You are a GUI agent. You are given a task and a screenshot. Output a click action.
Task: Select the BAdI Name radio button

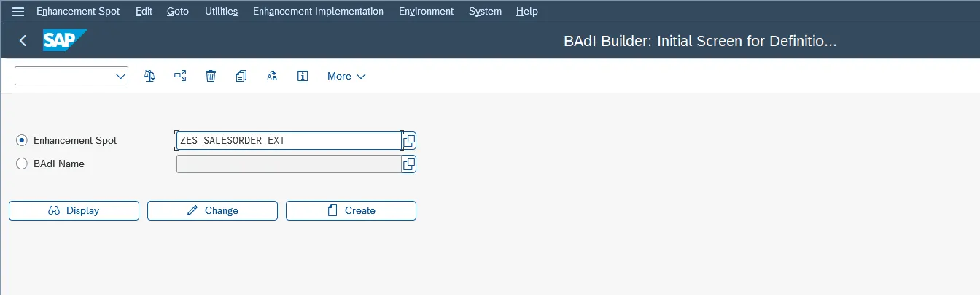pyautogui.click(x=22, y=164)
